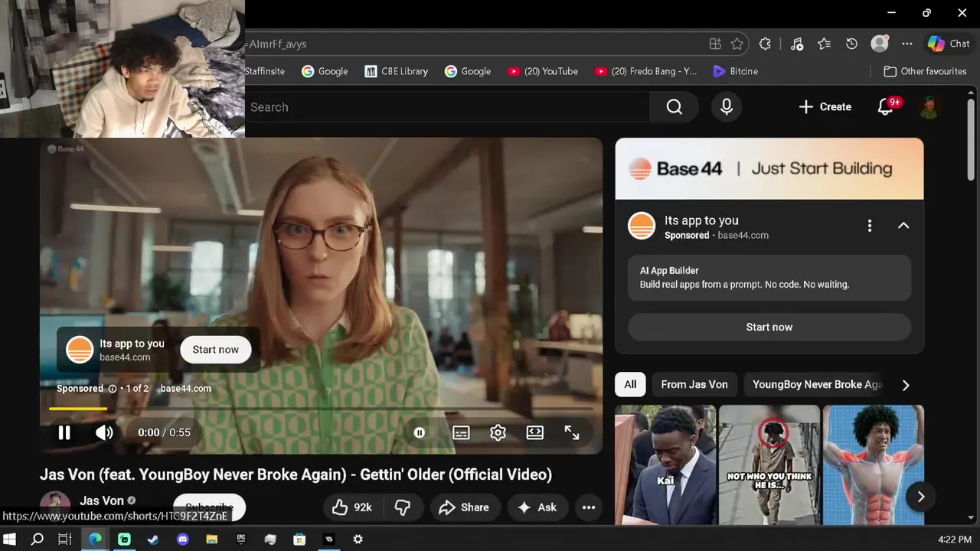Toggle the autoplay switch in player controls
The width and height of the screenshot is (980, 551).
[420, 432]
